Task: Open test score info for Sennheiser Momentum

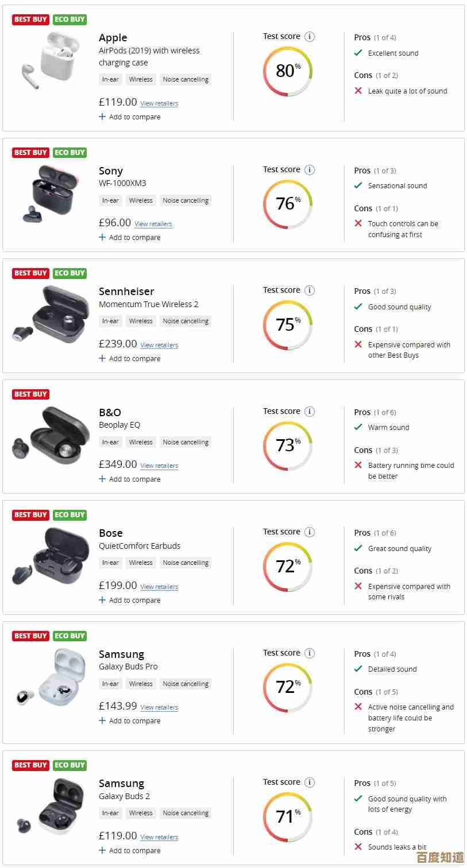Action: click(310, 290)
